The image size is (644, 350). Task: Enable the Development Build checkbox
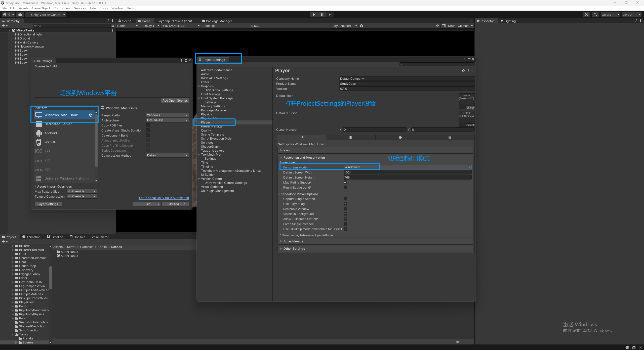pos(148,135)
